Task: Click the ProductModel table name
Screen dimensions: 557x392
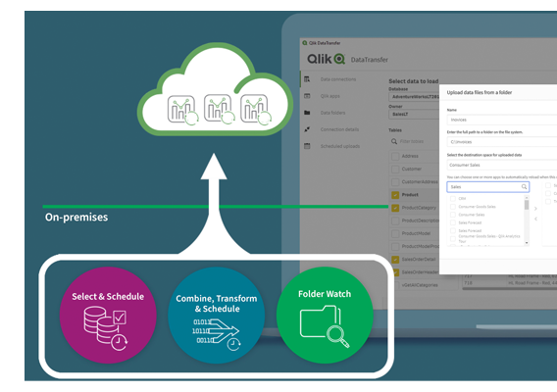Action: pyautogui.click(x=416, y=233)
